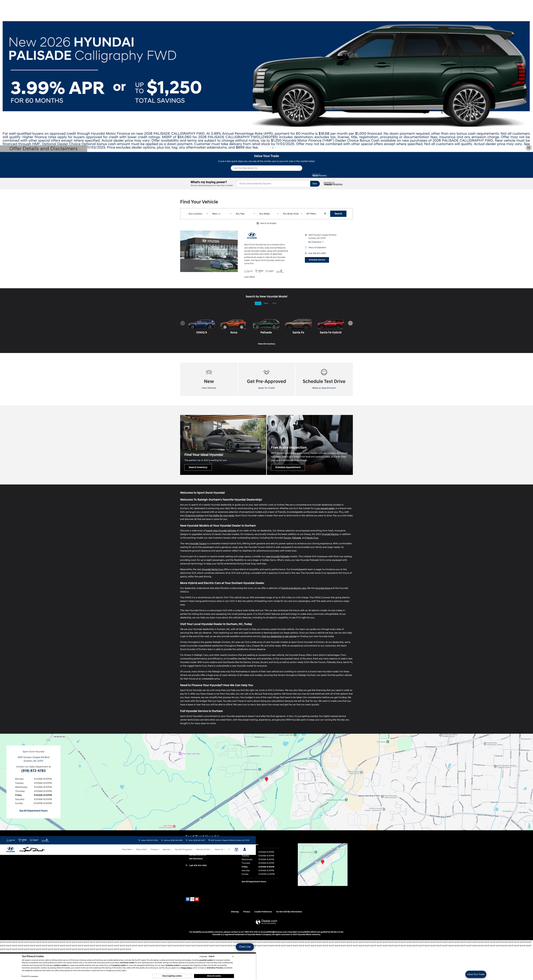Open Hyundai Programs menu
Screen dimensions: 533x980
point(184,849)
